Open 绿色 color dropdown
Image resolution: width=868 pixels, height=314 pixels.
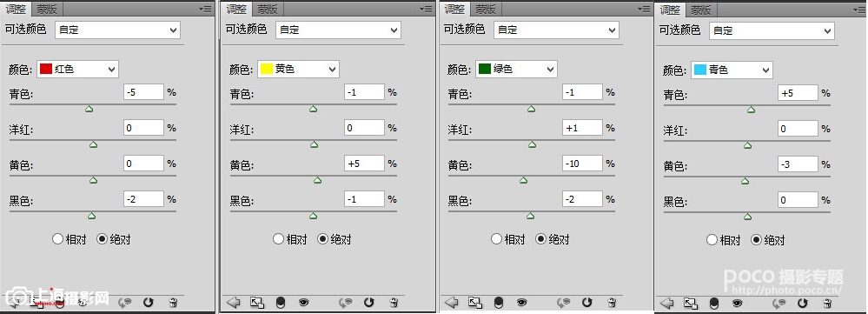[x=516, y=70]
